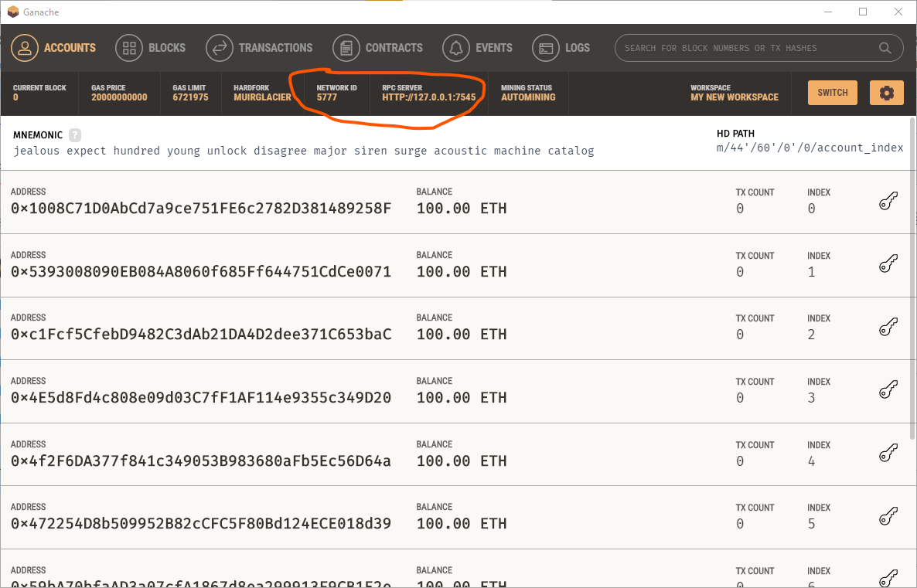Image resolution: width=917 pixels, height=588 pixels.
Task: Click the MY NEW WORKSPACE name
Action: click(x=735, y=97)
